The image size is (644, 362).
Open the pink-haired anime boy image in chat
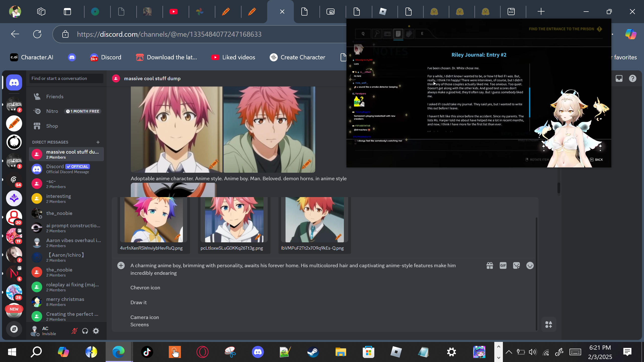click(x=177, y=130)
